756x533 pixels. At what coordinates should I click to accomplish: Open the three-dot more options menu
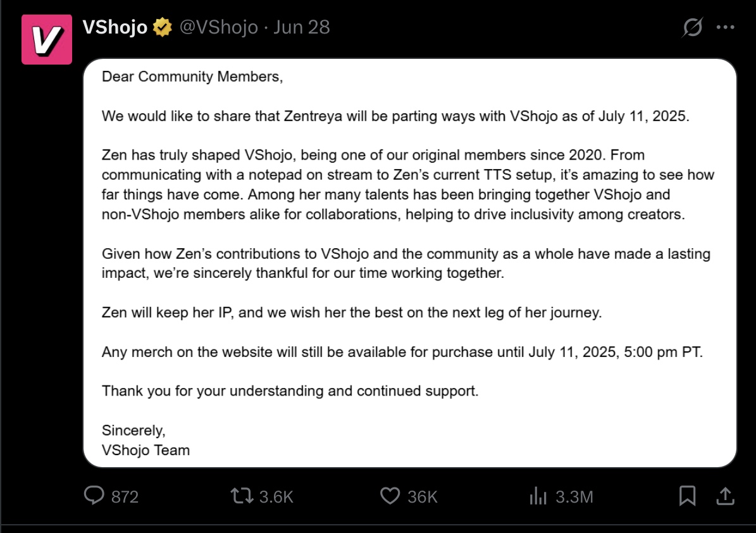click(725, 27)
